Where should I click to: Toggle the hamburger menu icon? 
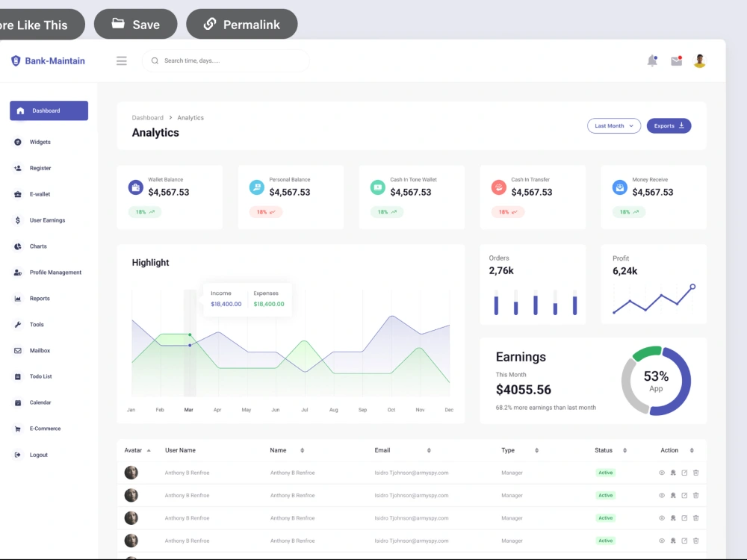tap(122, 61)
